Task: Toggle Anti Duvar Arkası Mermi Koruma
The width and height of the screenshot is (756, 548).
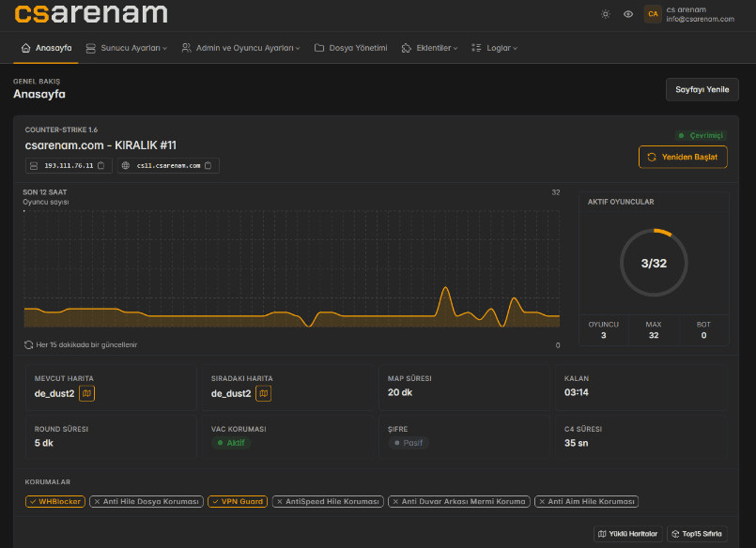Action: (459, 502)
